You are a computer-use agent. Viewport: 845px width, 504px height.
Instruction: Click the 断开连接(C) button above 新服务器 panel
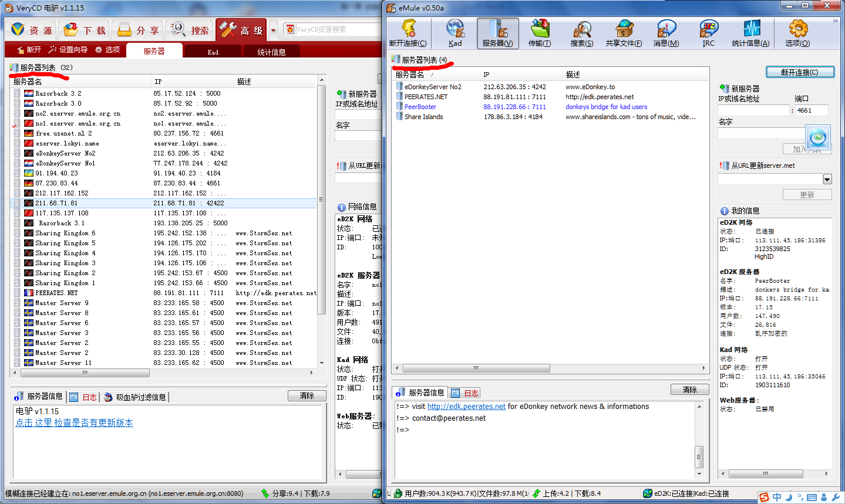(800, 72)
